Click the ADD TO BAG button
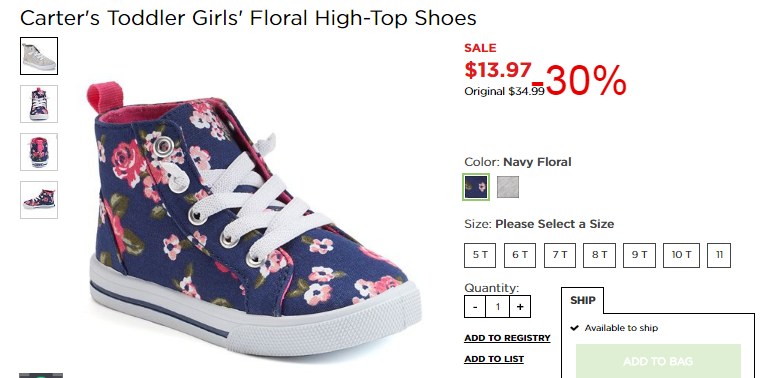The width and height of the screenshot is (763, 378). 658,361
